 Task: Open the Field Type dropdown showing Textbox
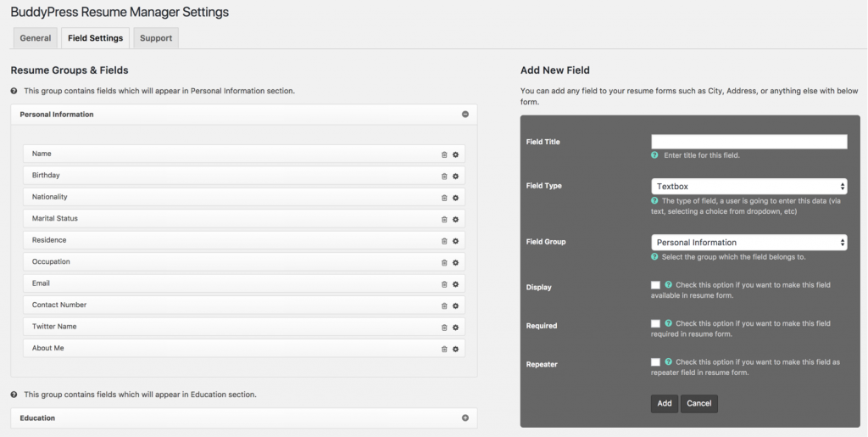[x=749, y=187]
